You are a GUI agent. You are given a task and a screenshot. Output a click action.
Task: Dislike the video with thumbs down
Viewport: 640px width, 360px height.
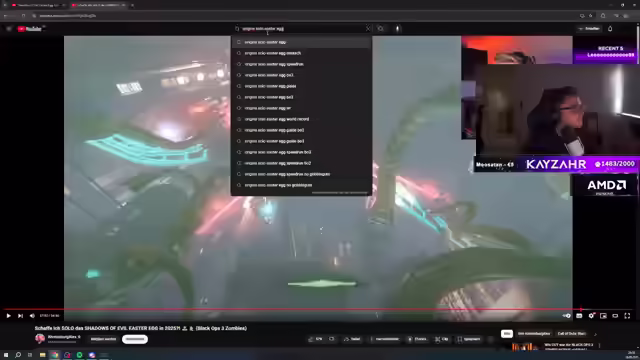coord(332,339)
